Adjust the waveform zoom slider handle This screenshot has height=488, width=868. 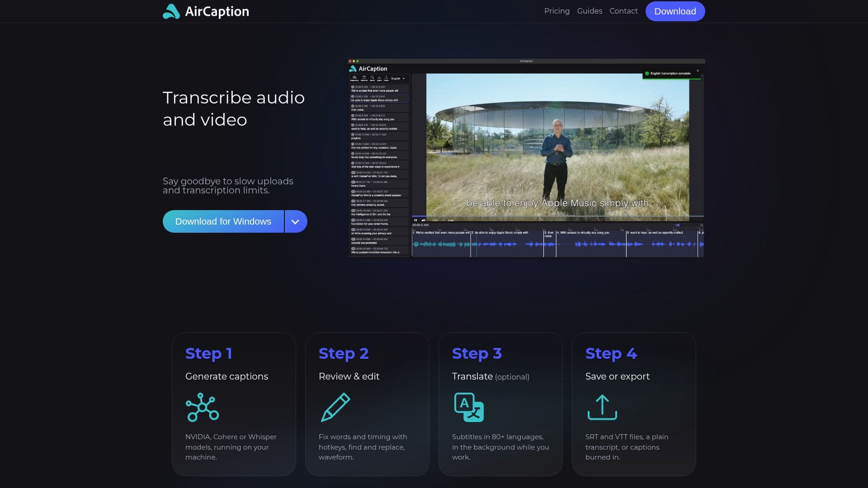pyautogui.click(x=678, y=225)
